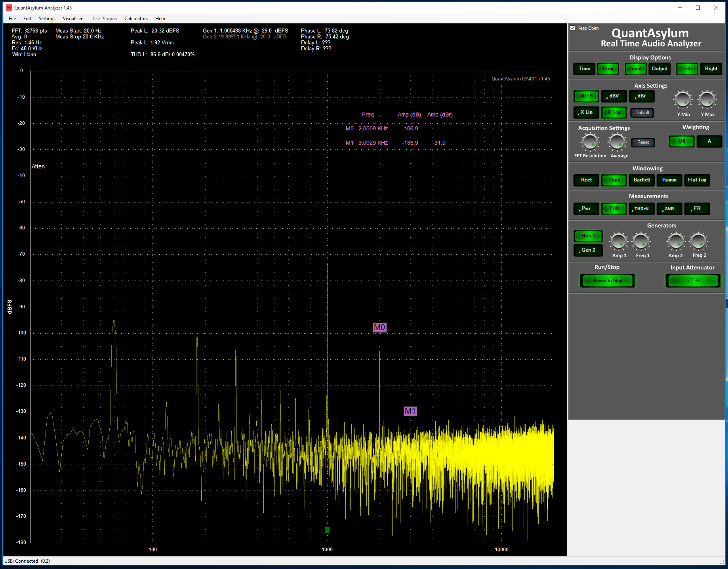Screen dimensions: 728x569
Task: Turn weighting Off
Action: [682, 141]
